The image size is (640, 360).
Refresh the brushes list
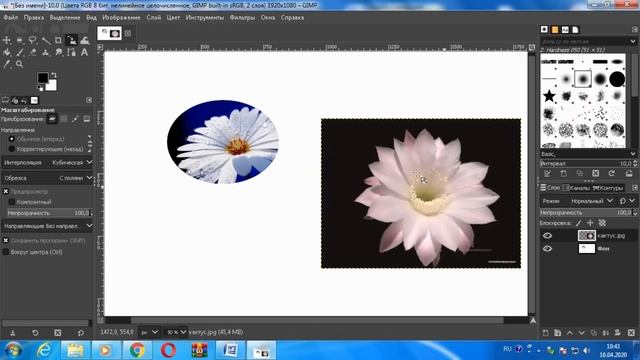pos(611,173)
